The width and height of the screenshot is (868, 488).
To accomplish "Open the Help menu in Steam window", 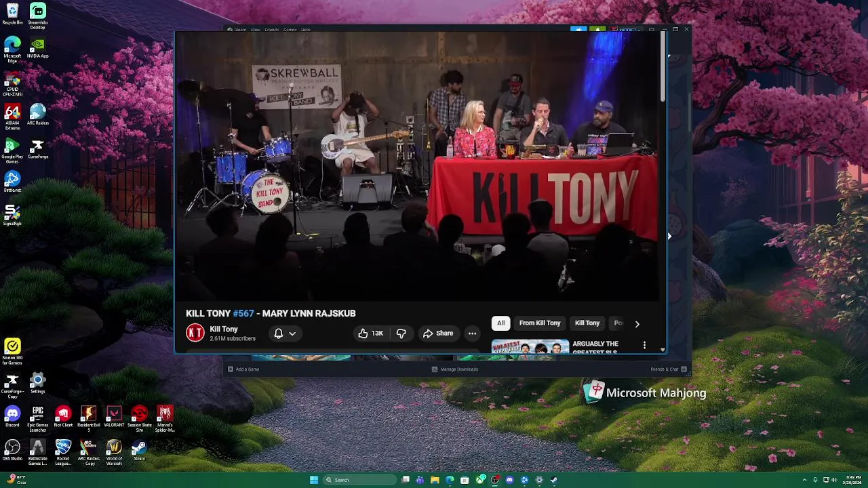I will click(x=306, y=30).
